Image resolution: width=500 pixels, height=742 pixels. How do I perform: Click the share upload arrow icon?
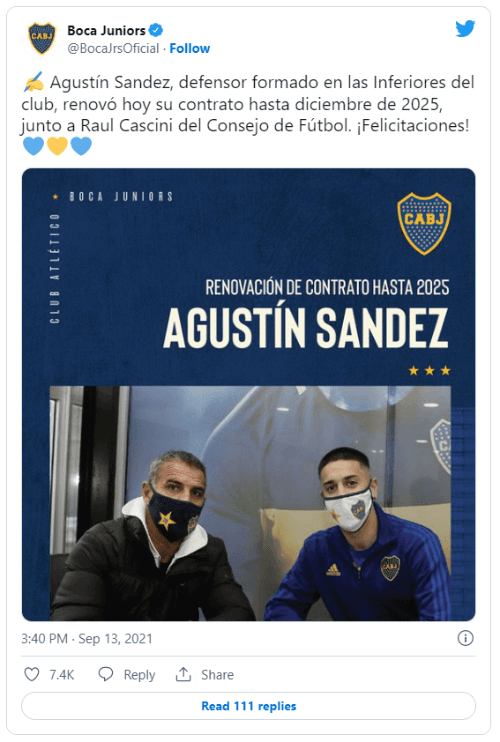point(183,674)
